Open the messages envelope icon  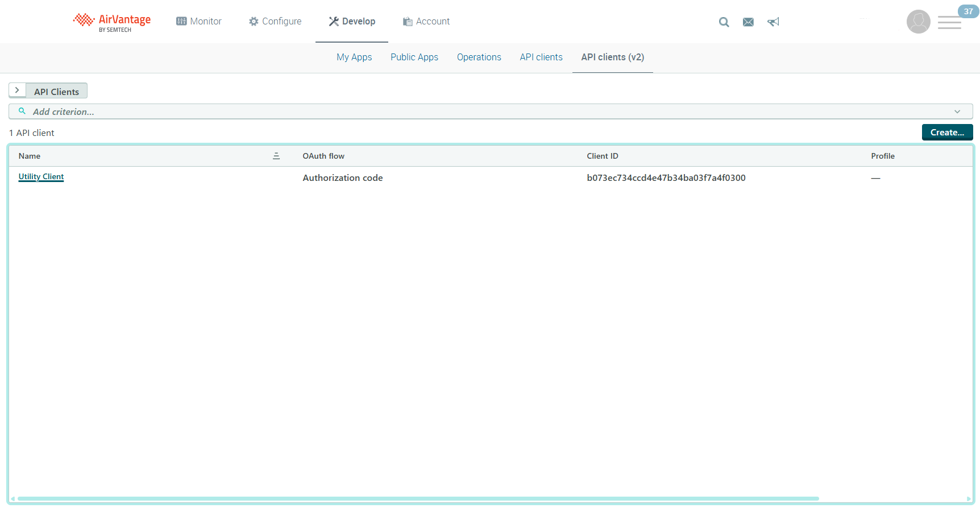[x=748, y=22]
